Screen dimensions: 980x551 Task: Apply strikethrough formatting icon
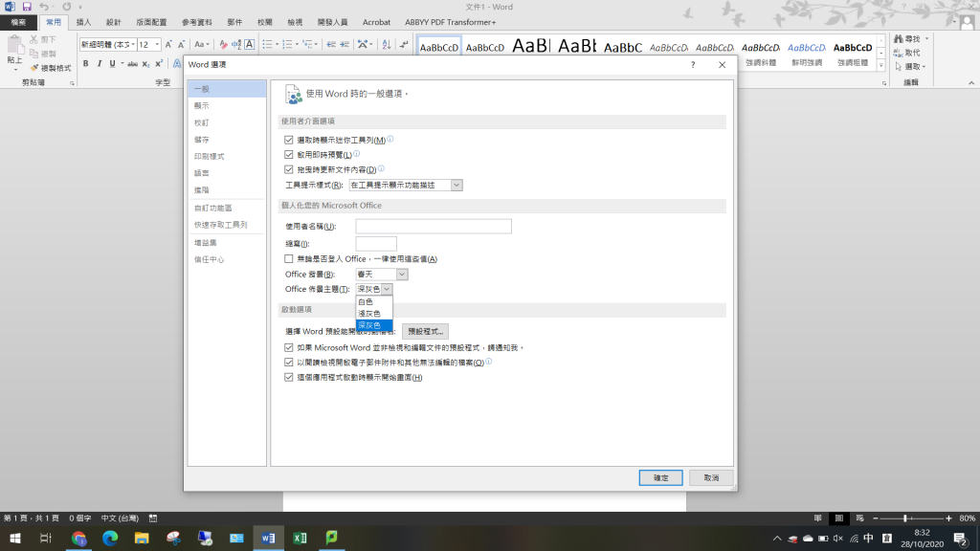click(132, 64)
